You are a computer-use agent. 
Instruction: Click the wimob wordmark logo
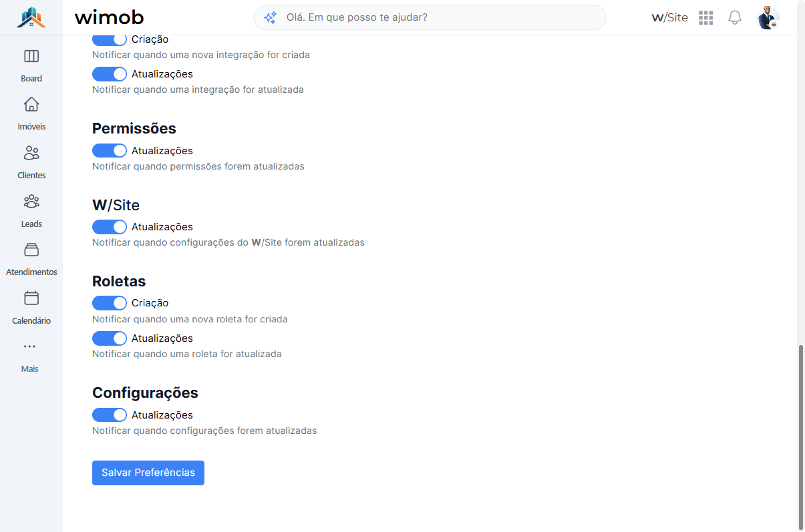click(109, 17)
